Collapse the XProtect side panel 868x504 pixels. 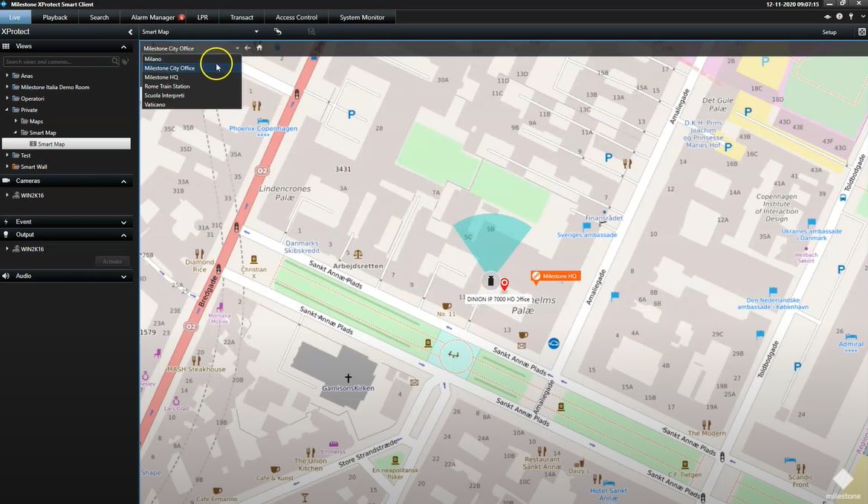tap(131, 32)
